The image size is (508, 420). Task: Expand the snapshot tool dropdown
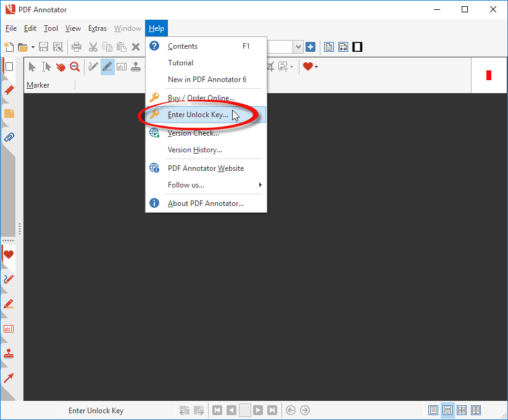(x=291, y=67)
